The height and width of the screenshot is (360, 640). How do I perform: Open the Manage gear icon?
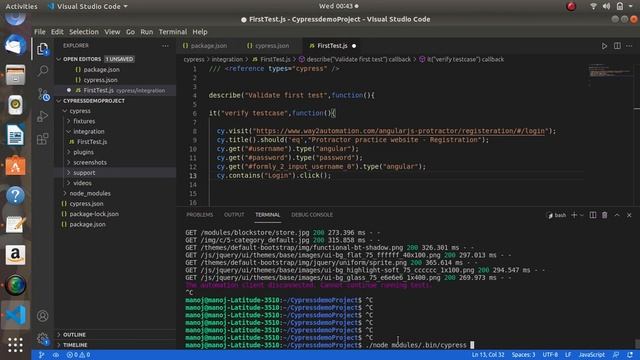42,338
